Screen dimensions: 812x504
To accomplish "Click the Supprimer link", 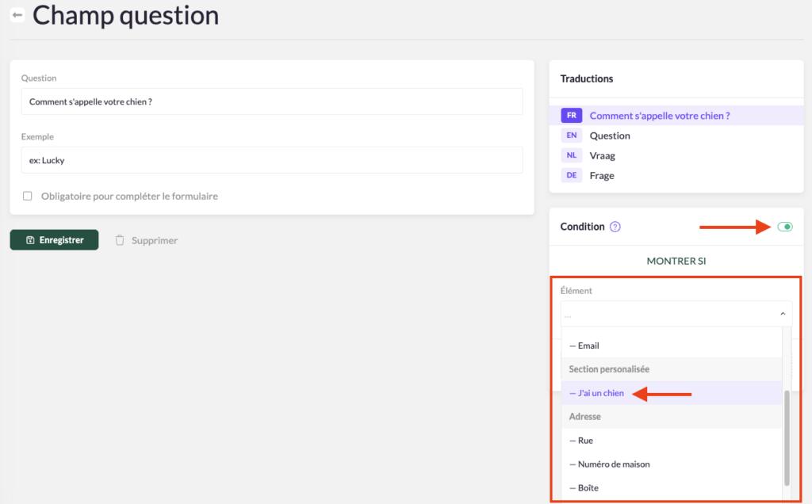I will [154, 240].
